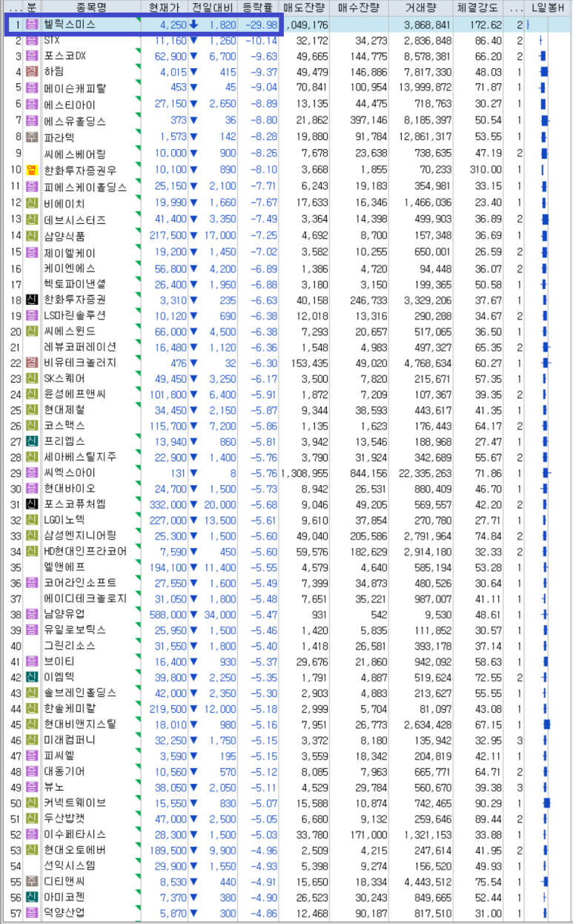The height and width of the screenshot is (924, 573).
Task: Open the daily candle thumbnail for 커넥트웨이브
Action: point(546,802)
